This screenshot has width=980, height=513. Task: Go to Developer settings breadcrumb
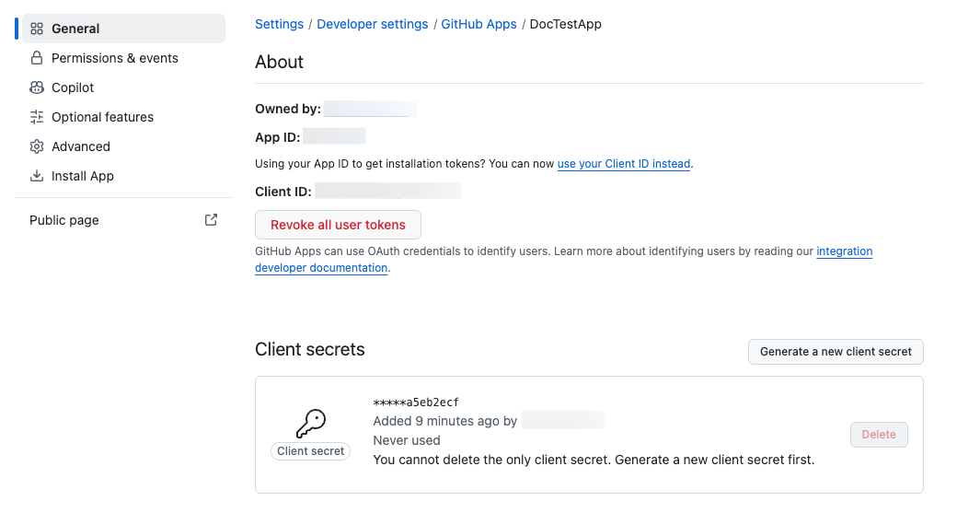coord(373,24)
